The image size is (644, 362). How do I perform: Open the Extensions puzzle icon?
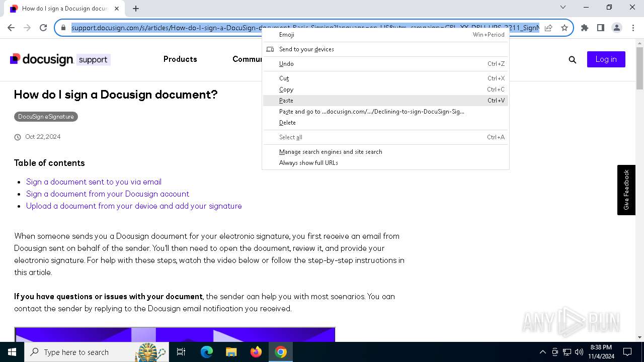(x=585, y=28)
